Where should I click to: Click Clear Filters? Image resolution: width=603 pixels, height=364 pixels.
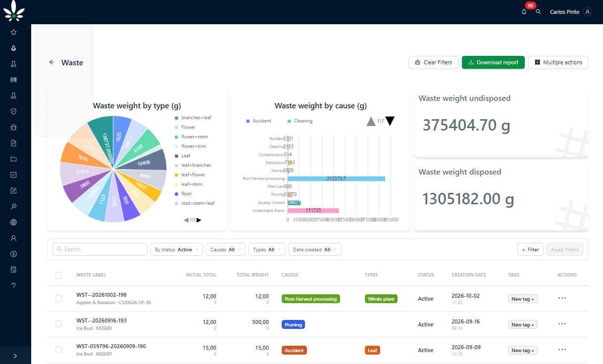pos(434,62)
